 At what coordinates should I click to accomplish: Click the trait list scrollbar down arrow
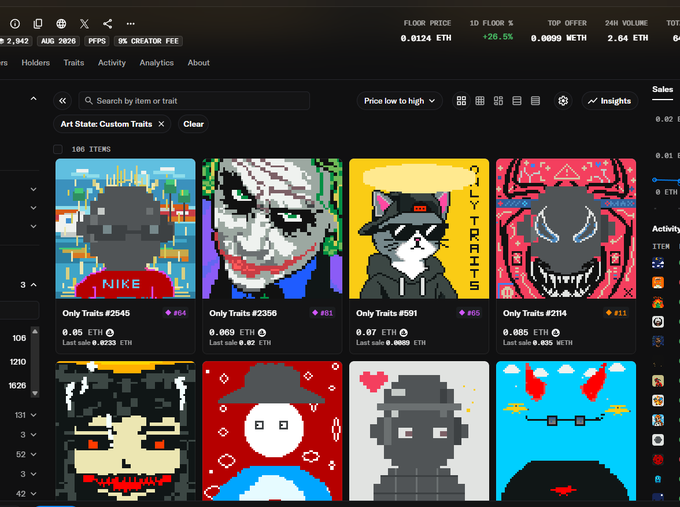35,393
